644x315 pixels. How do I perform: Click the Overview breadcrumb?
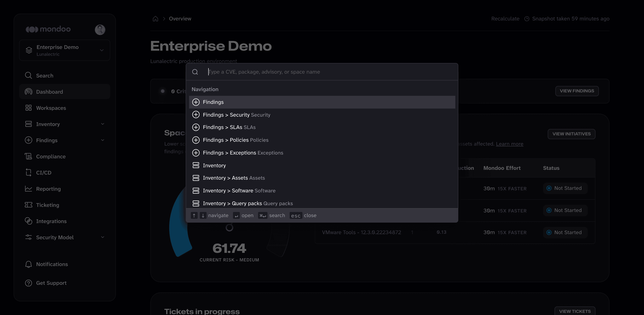tap(180, 19)
